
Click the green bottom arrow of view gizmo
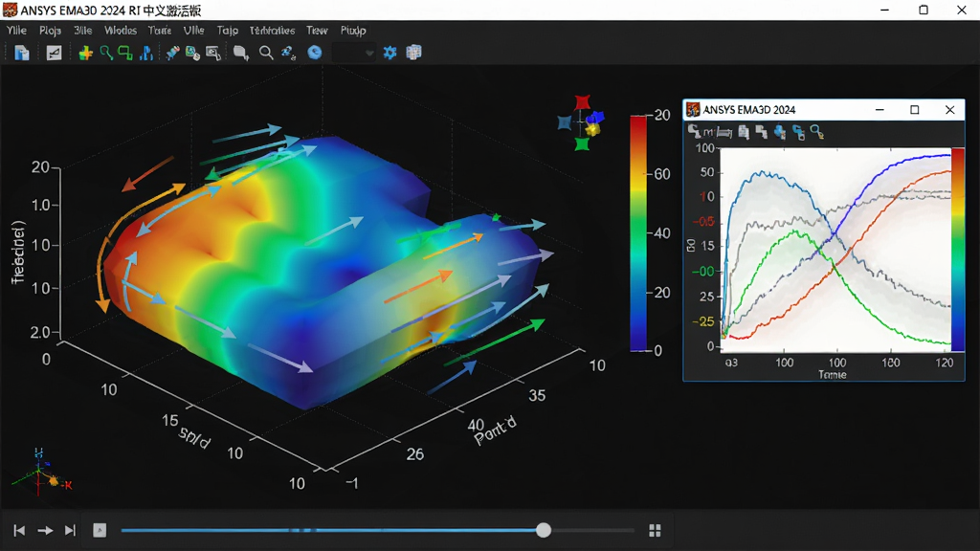[x=582, y=143]
